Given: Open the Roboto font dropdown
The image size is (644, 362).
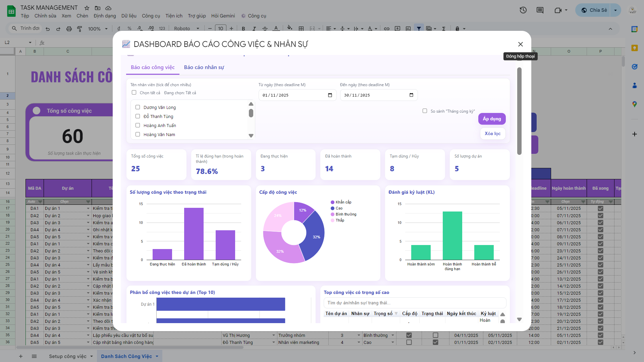Looking at the screenshot, I should coord(186,29).
